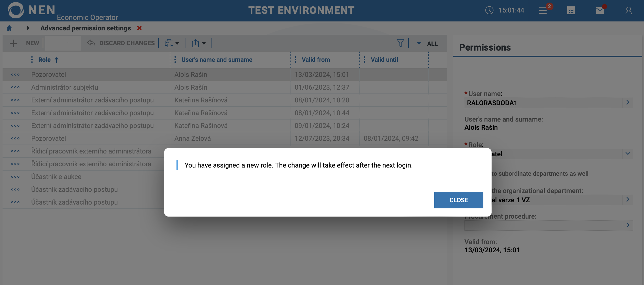Viewport: 644px width, 285px height.
Task: Click the export/share icon in the toolbar
Action: [x=195, y=43]
